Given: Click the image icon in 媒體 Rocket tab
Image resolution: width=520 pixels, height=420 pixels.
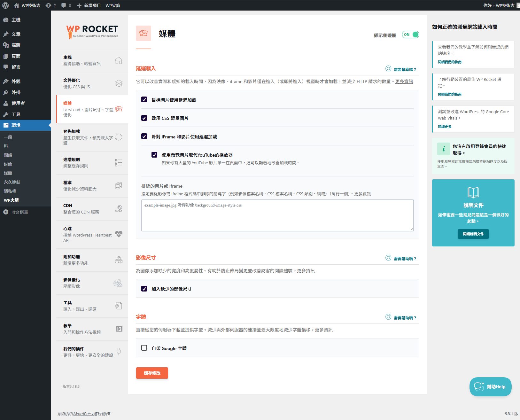Looking at the screenshot, I should [119, 109].
